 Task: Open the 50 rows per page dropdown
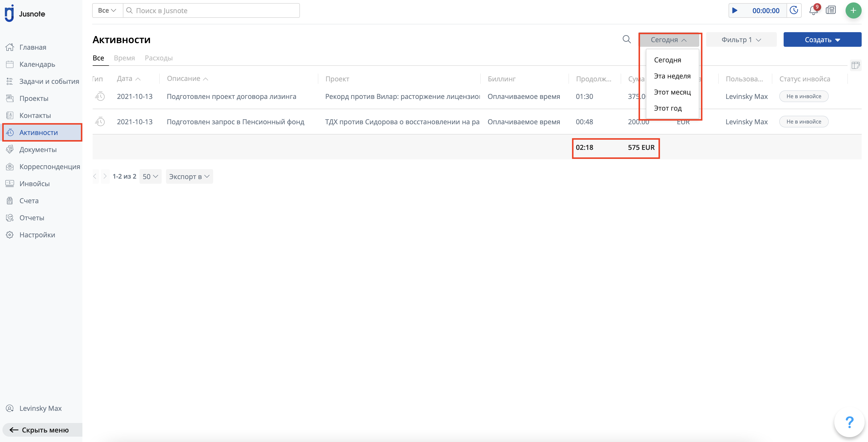pyautogui.click(x=150, y=176)
